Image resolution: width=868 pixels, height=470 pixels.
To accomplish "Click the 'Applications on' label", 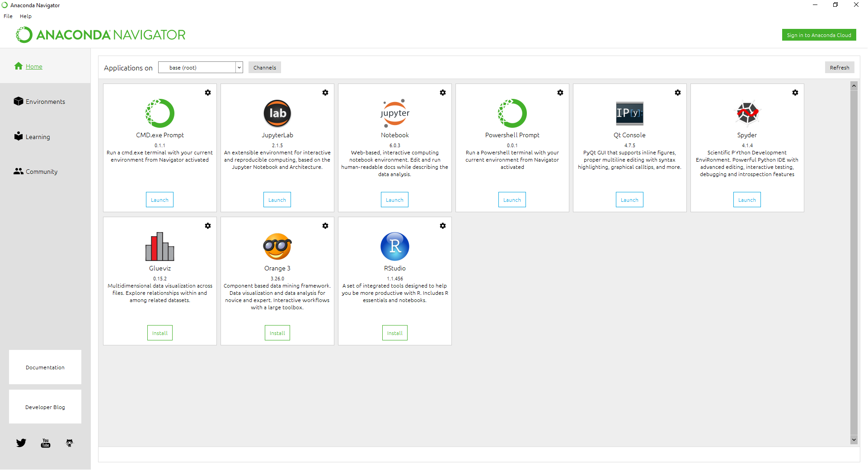I will (x=128, y=68).
